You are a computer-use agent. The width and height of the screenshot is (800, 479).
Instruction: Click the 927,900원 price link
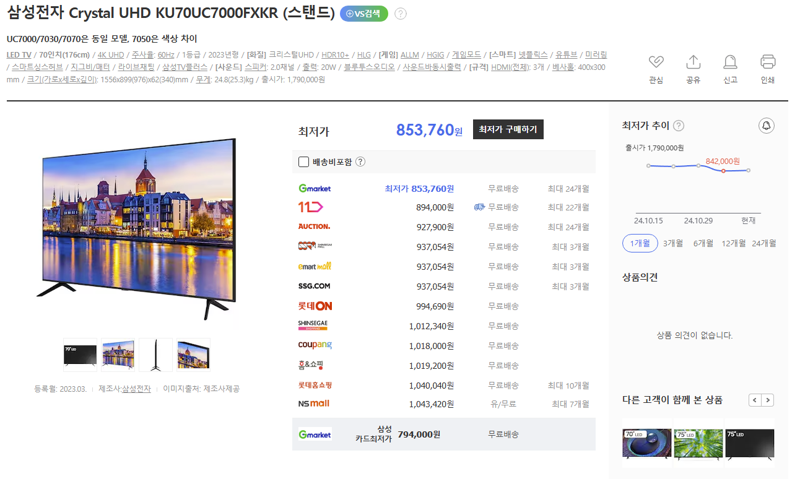pos(435,227)
